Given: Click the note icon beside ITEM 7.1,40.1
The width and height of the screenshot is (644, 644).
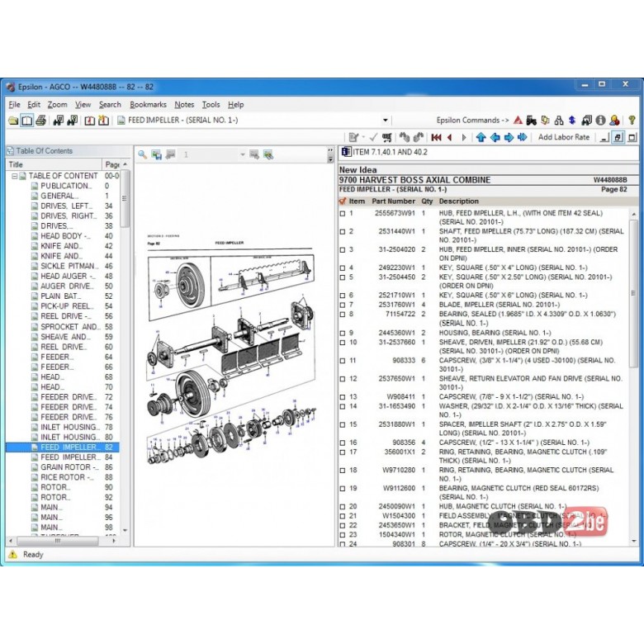Looking at the screenshot, I should pyautogui.click(x=346, y=152).
